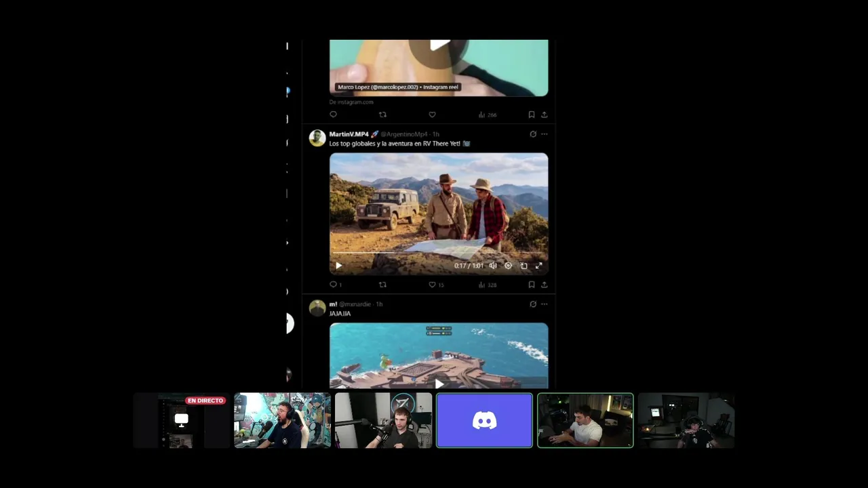The height and width of the screenshot is (488, 868).
Task: View analytics showing 328 views
Action: click(x=488, y=285)
